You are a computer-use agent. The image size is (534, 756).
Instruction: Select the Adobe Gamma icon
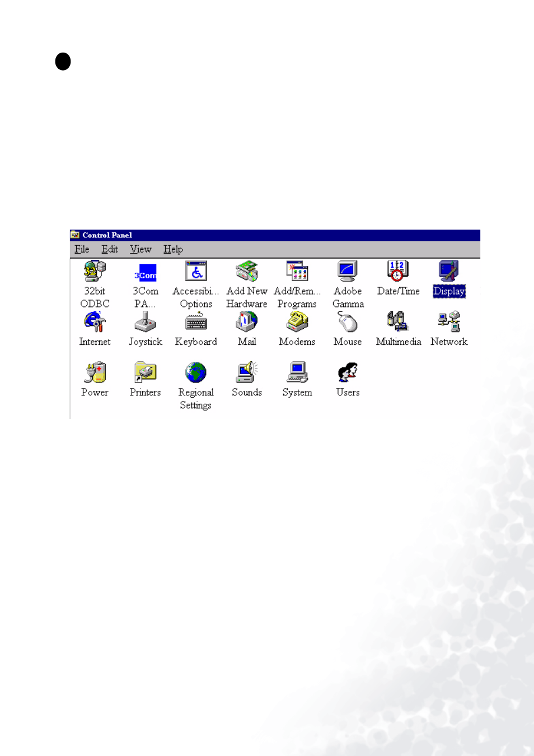click(x=348, y=271)
